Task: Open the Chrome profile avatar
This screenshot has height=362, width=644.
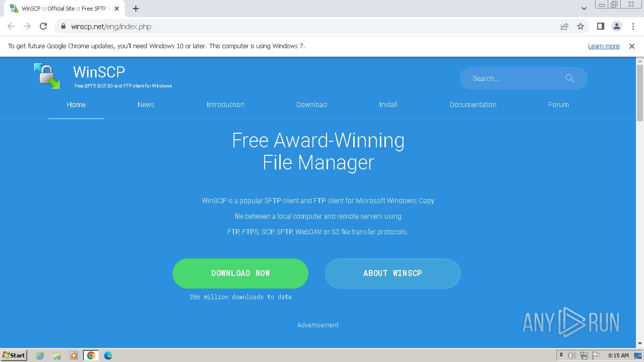Action: [x=617, y=27]
